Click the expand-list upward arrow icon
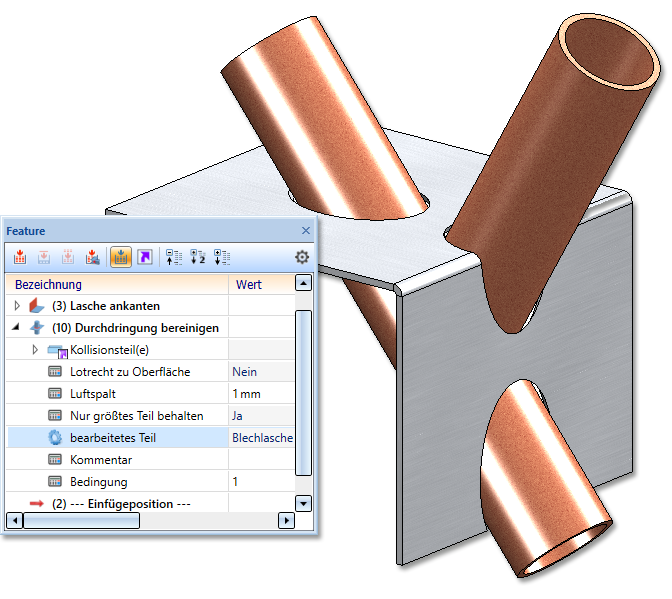This screenshot has height=599, width=672. coord(174,257)
